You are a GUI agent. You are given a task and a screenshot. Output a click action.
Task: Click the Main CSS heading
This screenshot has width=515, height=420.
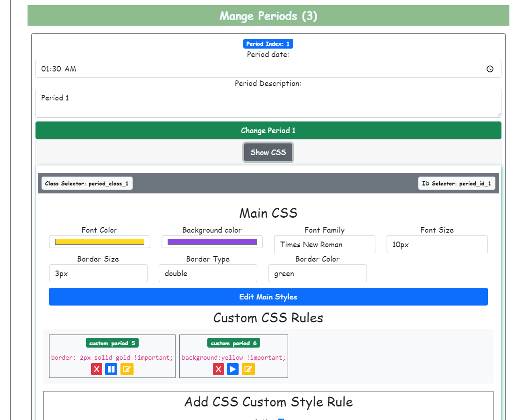tap(268, 214)
